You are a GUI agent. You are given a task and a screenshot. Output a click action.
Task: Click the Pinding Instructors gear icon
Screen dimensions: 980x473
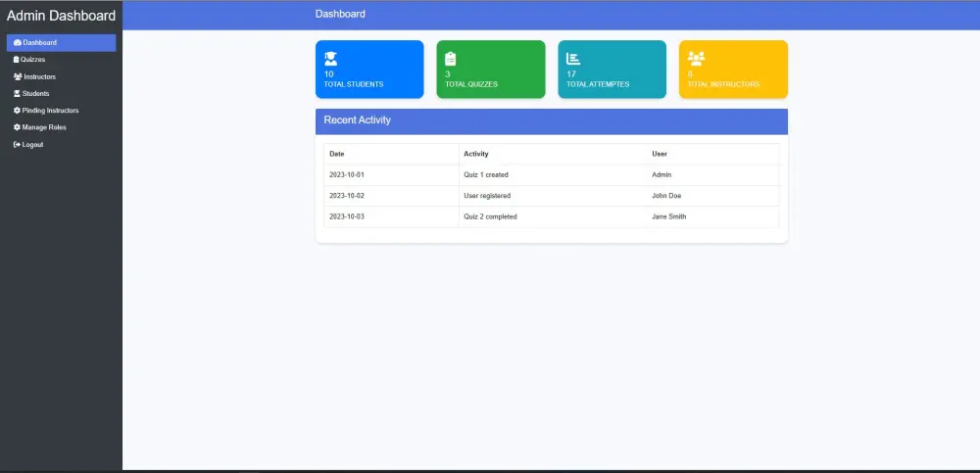click(17, 111)
